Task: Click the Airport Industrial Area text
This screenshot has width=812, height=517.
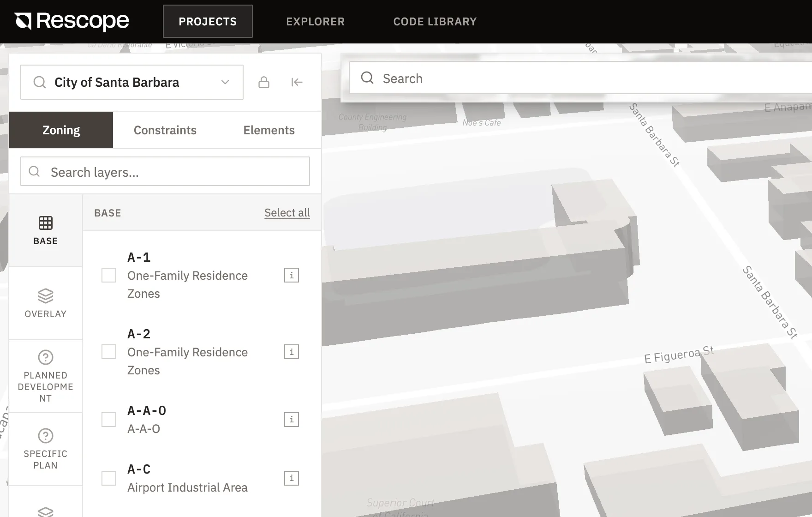Action: coord(187,487)
